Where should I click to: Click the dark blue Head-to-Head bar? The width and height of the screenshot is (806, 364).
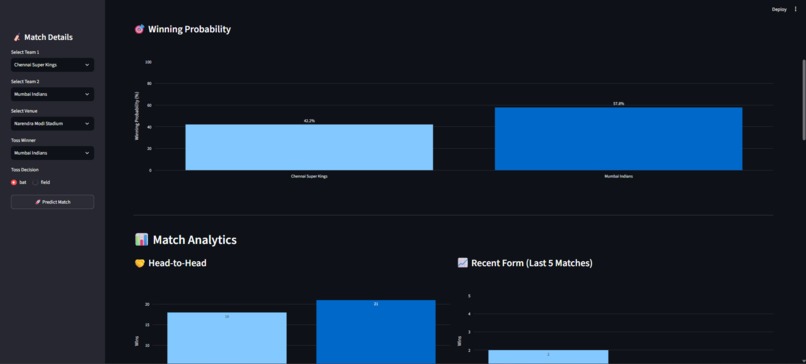(x=376, y=332)
